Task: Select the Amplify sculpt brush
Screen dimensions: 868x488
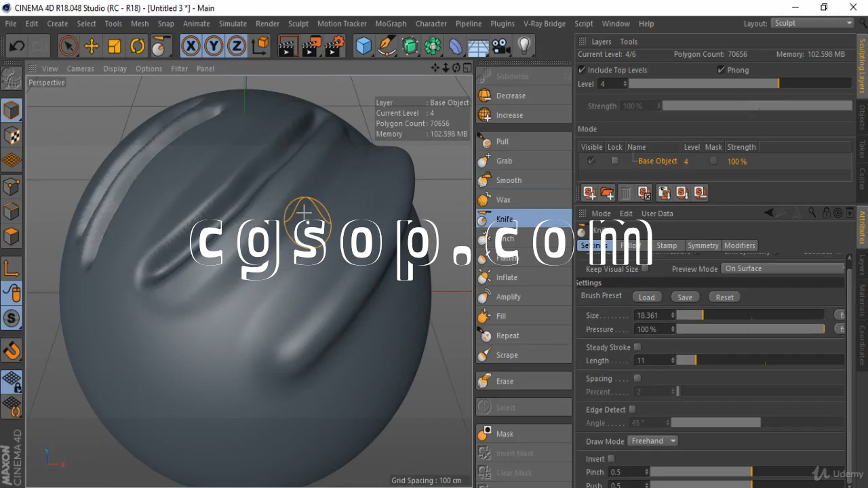Action: pyautogui.click(x=524, y=296)
